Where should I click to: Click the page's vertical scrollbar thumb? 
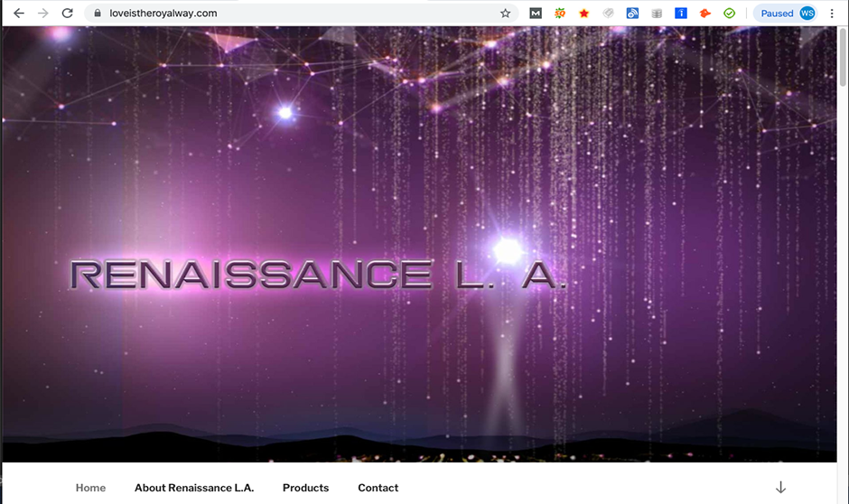point(843,57)
